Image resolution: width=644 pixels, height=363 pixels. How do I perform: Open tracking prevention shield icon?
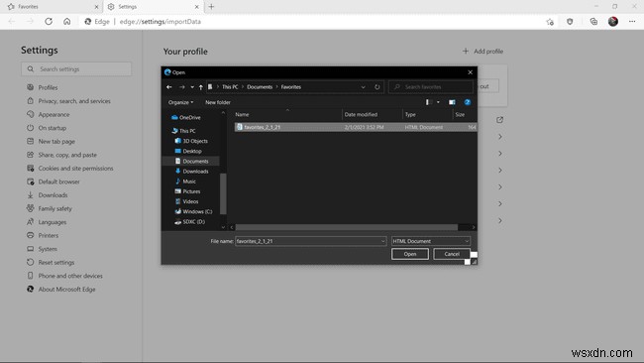point(570,22)
